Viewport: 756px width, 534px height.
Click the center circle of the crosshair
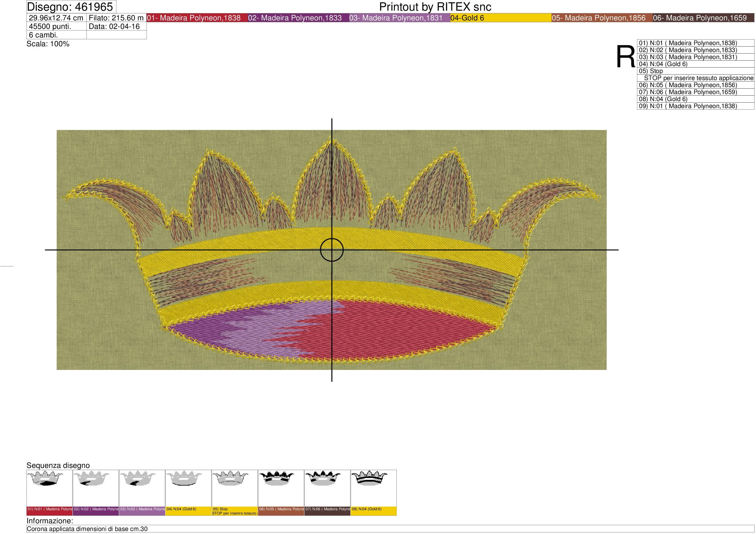tap(332, 250)
